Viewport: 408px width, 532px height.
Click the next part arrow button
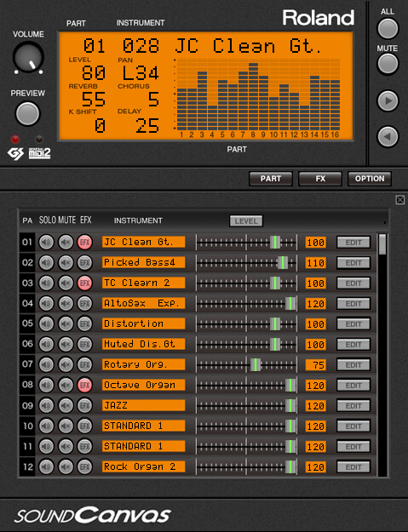tap(388, 100)
